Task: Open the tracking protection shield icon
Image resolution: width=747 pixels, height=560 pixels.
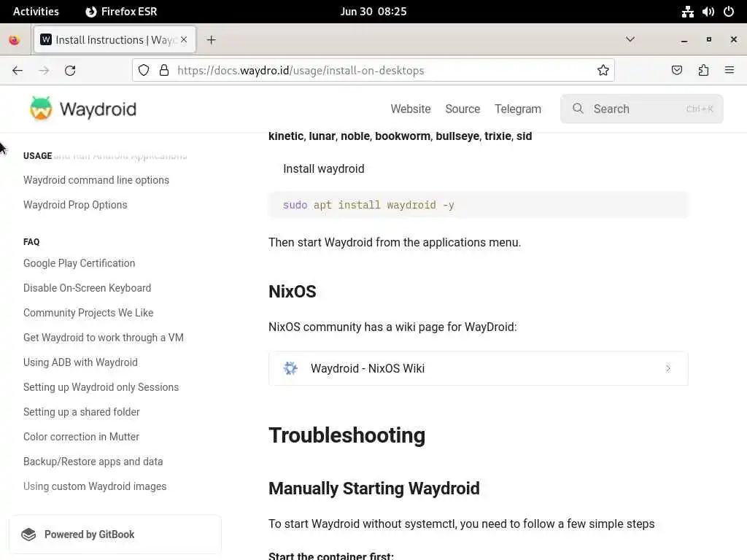Action: tap(144, 71)
